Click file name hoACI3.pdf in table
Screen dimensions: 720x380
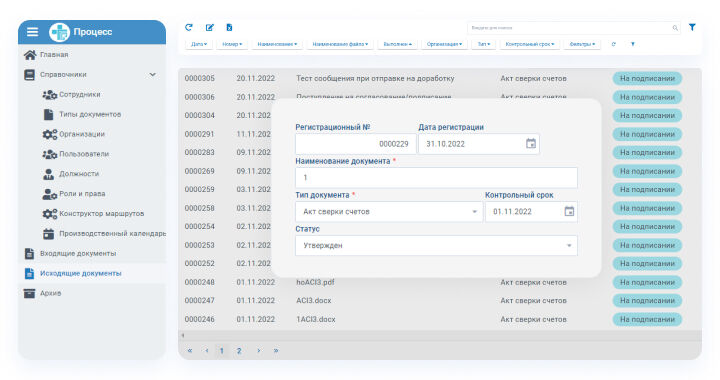click(x=315, y=282)
